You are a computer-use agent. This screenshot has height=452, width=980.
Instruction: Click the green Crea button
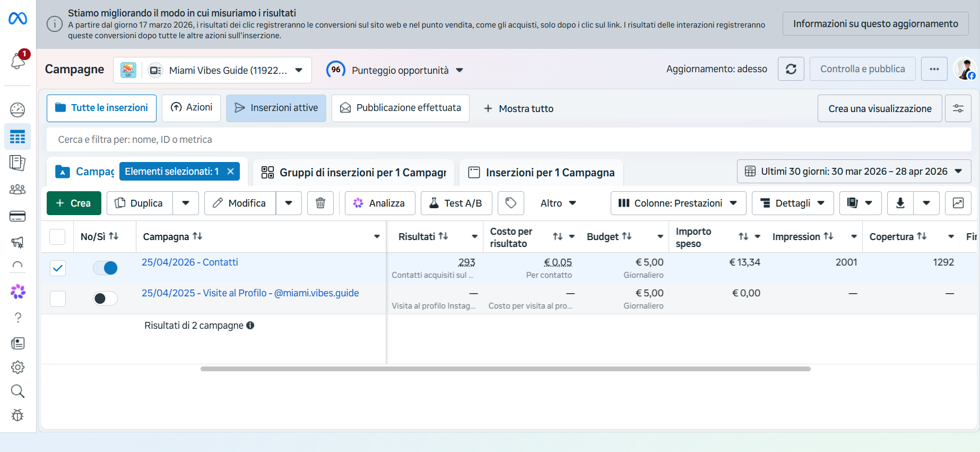point(74,203)
